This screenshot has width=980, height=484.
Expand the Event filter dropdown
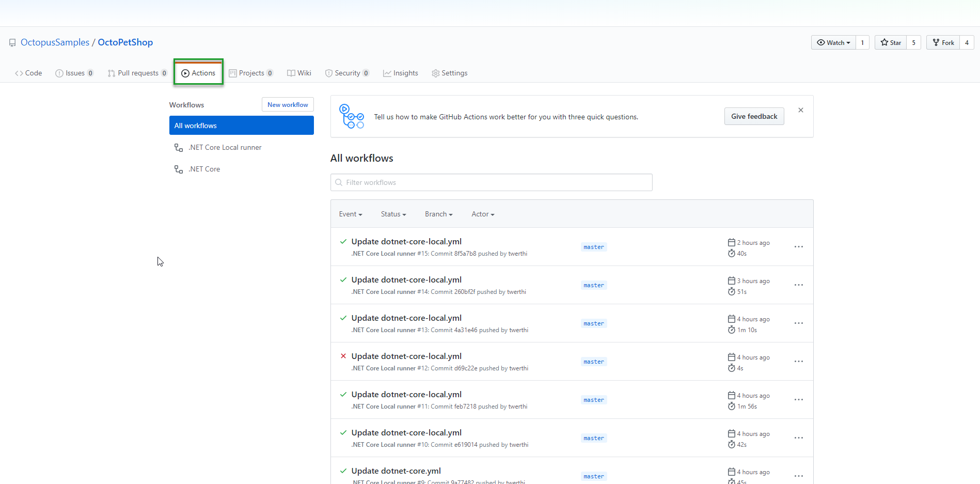351,214
